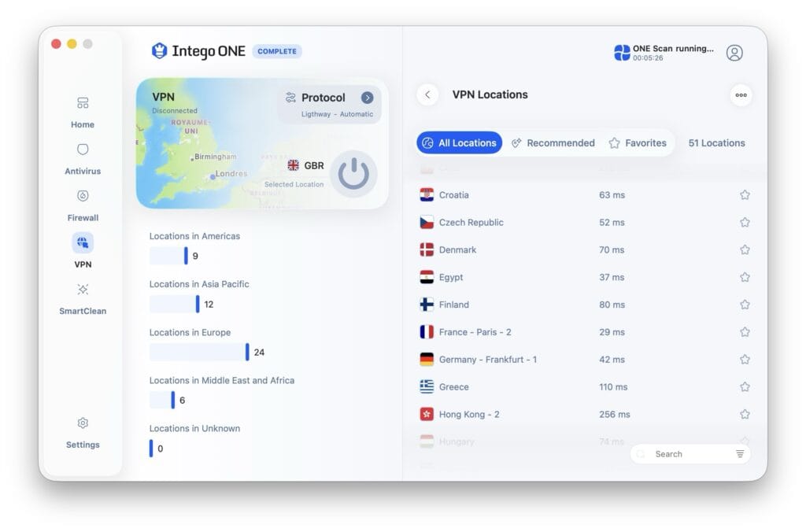Click the back chevron near VPN Locations

(427, 94)
